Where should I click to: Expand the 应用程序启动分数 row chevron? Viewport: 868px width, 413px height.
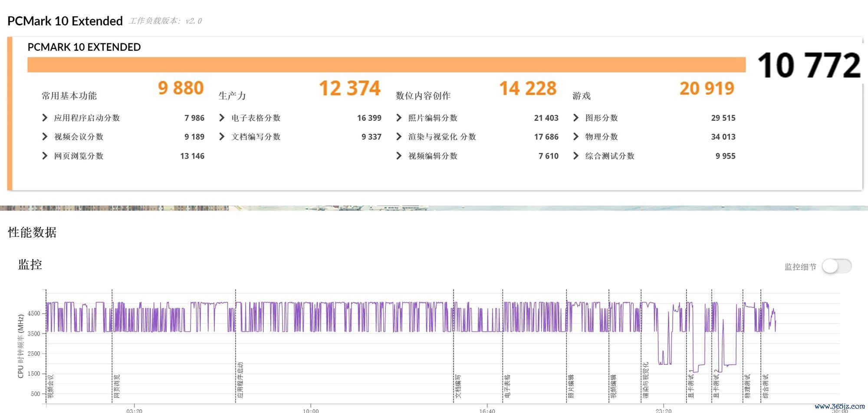coord(45,118)
